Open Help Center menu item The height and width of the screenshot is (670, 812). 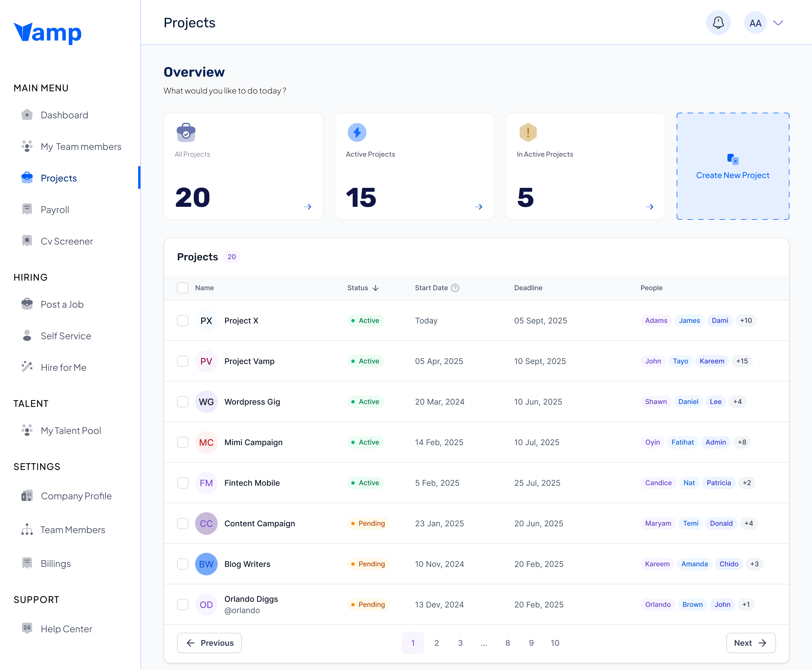pos(67,629)
